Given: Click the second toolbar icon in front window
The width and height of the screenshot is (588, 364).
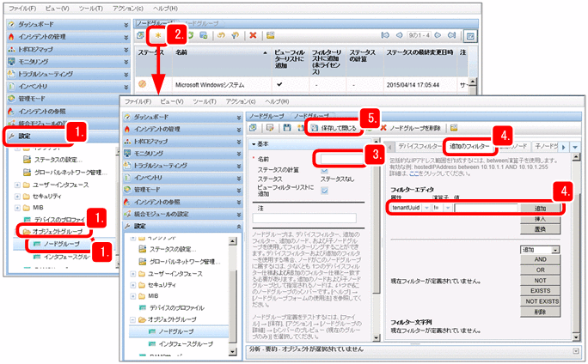Looking at the screenshot, I should click(270, 128).
